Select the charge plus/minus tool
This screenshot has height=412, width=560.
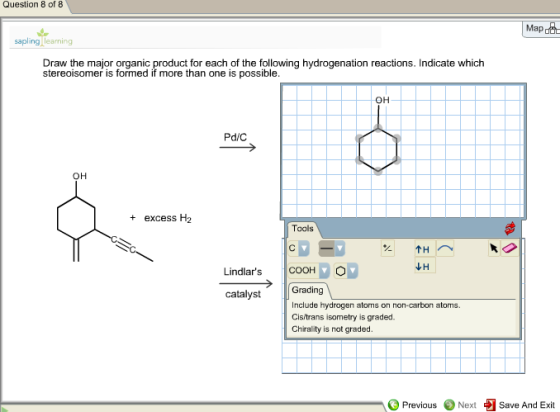(x=388, y=248)
